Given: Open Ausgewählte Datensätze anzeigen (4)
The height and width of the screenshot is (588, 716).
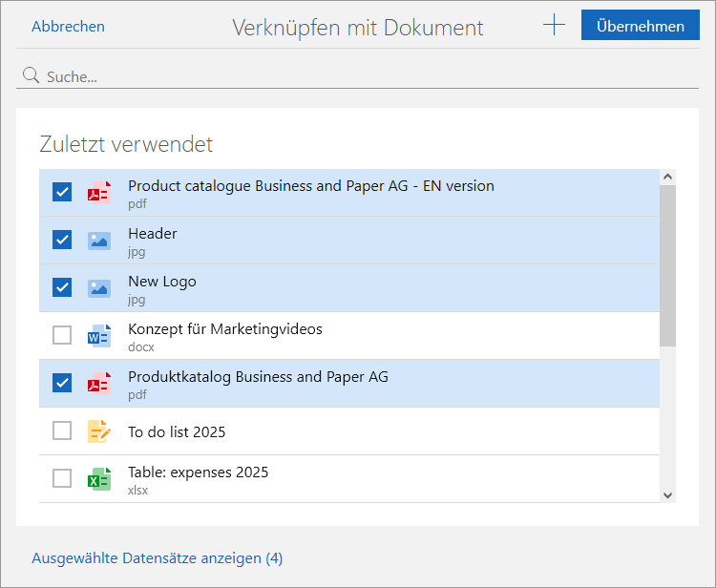Looking at the screenshot, I should (157, 558).
